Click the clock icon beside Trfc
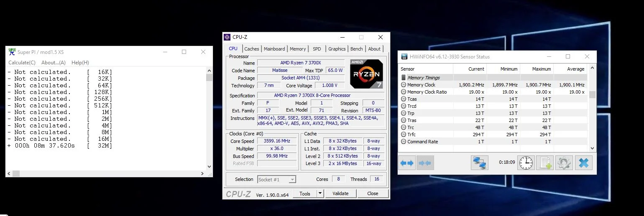This screenshot has height=216, width=644. [x=404, y=135]
